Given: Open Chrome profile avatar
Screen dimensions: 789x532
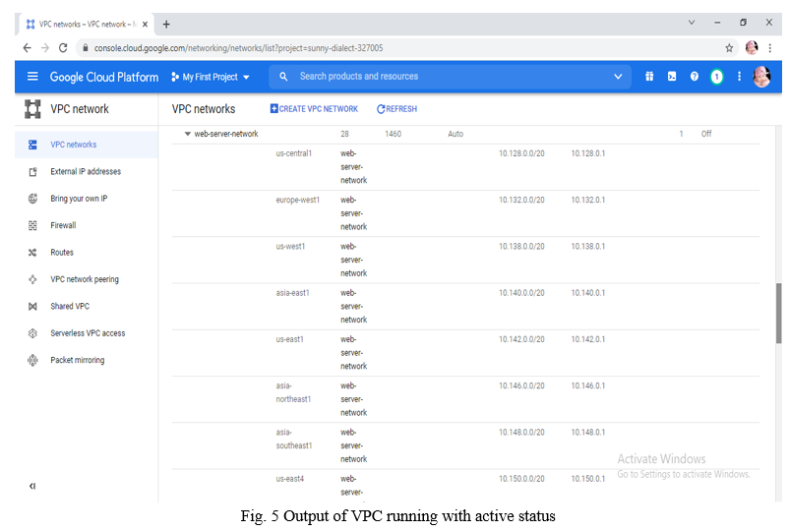Looking at the screenshot, I should click(x=752, y=48).
